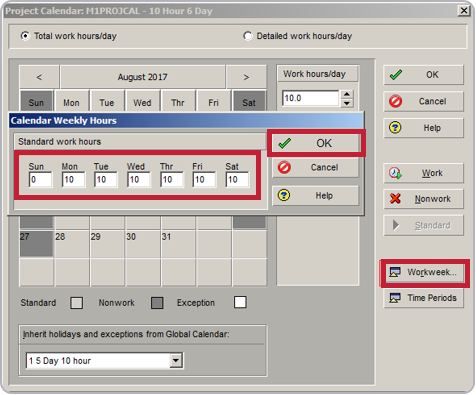This screenshot has height=395, width=476.
Task: Click the red prohibited icon beside the Project Calendar Cancel
Action: click(396, 101)
